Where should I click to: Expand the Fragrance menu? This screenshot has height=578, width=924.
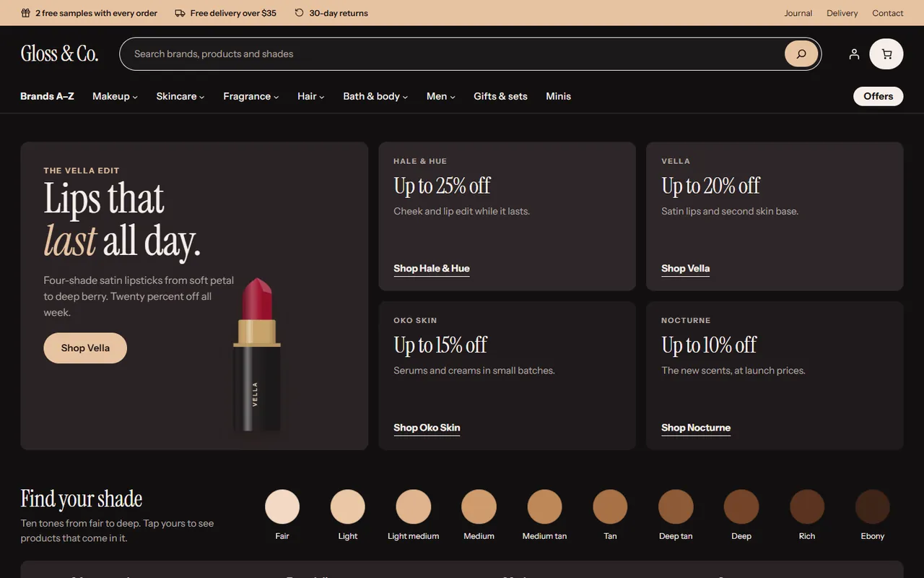251,96
